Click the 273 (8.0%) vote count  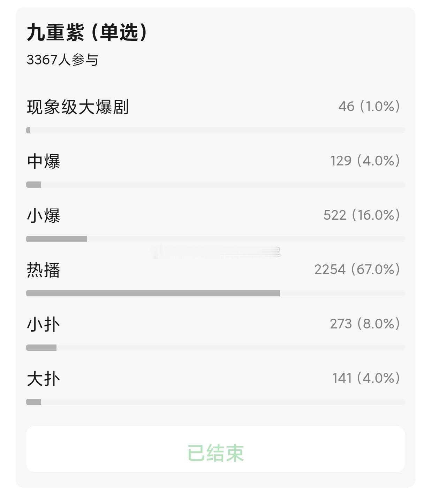[x=365, y=324]
